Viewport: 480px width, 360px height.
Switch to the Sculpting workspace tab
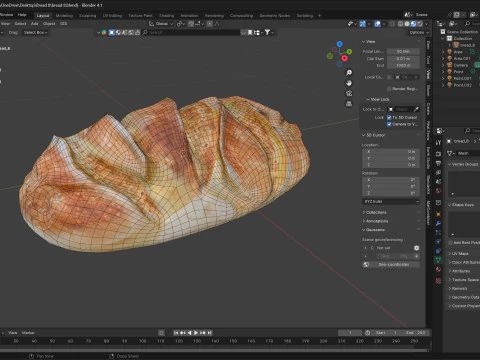click(87, 16)
